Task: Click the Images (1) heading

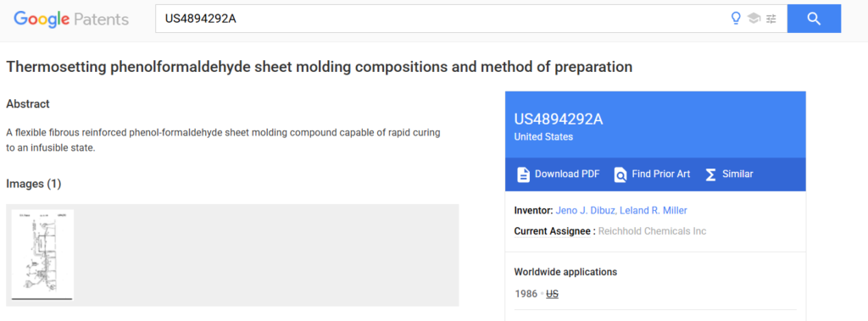Action: pyautogui.click(x=34, y=184)
